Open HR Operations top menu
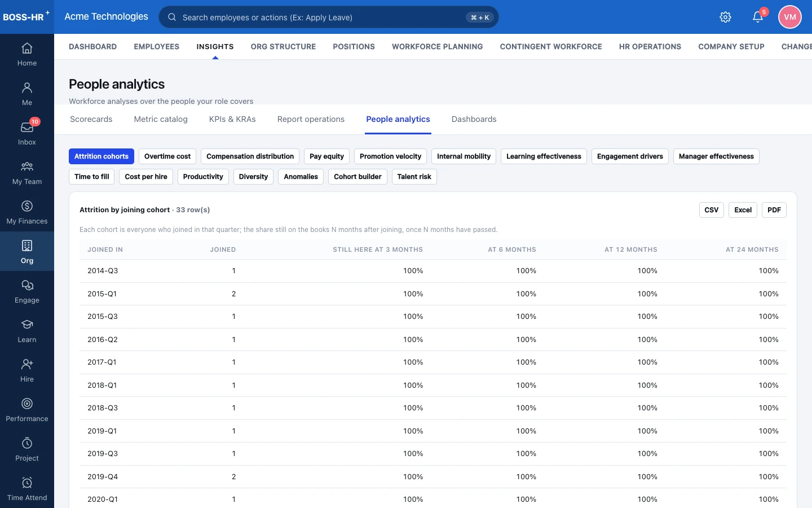The image size is (812, 508). click(x=650, y=47)
